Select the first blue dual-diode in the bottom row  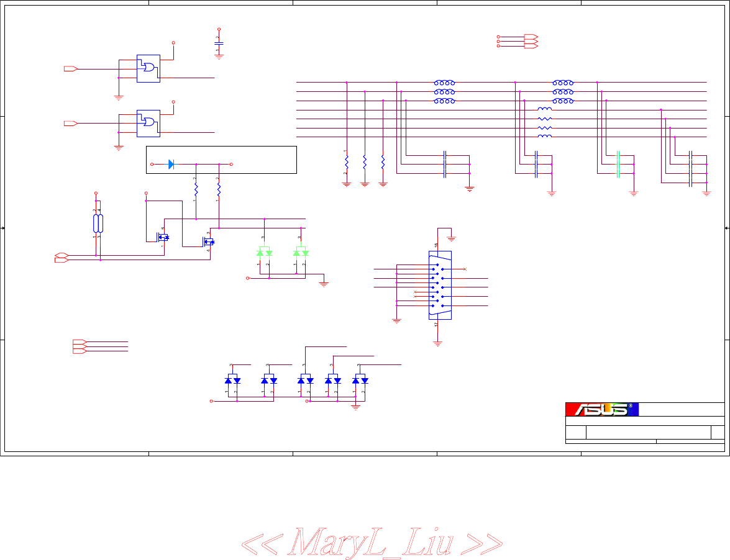232,379
